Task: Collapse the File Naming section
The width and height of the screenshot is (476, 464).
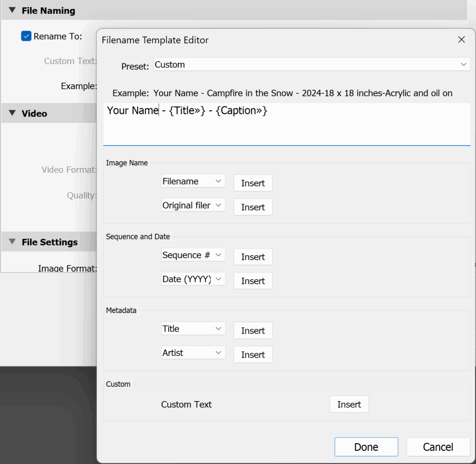Action: point(12,10)
